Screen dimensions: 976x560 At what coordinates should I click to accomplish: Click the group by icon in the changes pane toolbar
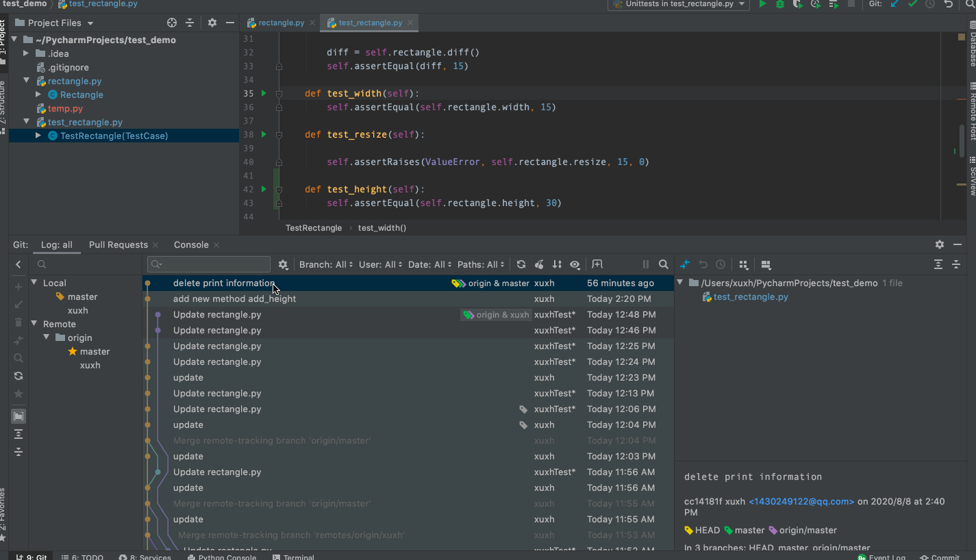pyautogui.click(x=743, y=264)
